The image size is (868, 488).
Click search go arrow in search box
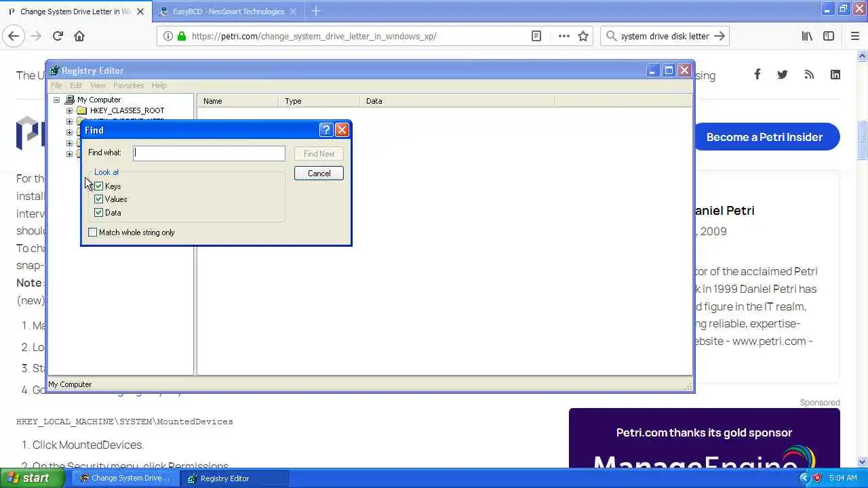pos(719,36)
